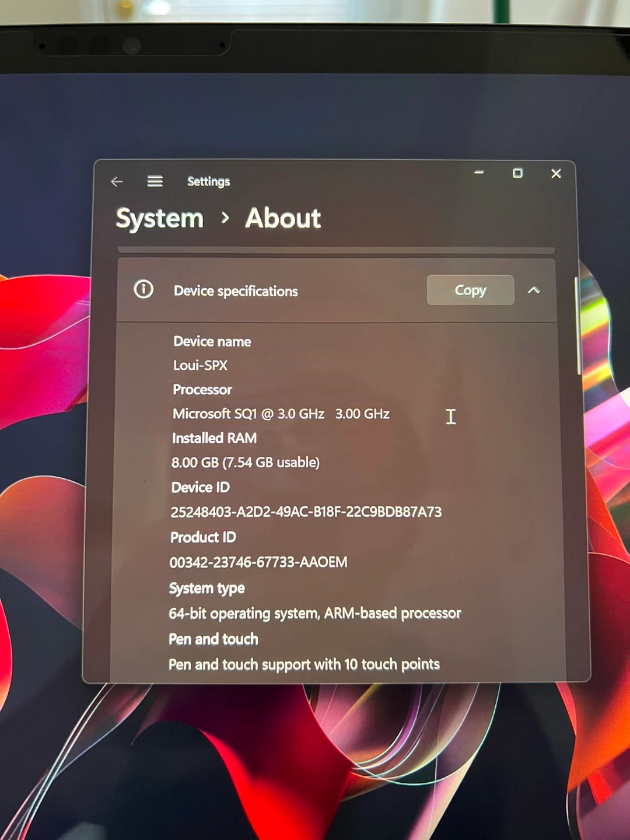Collapse the Device specifications section
The height and width of the screenshot is (840, 630).
[534, 290]
